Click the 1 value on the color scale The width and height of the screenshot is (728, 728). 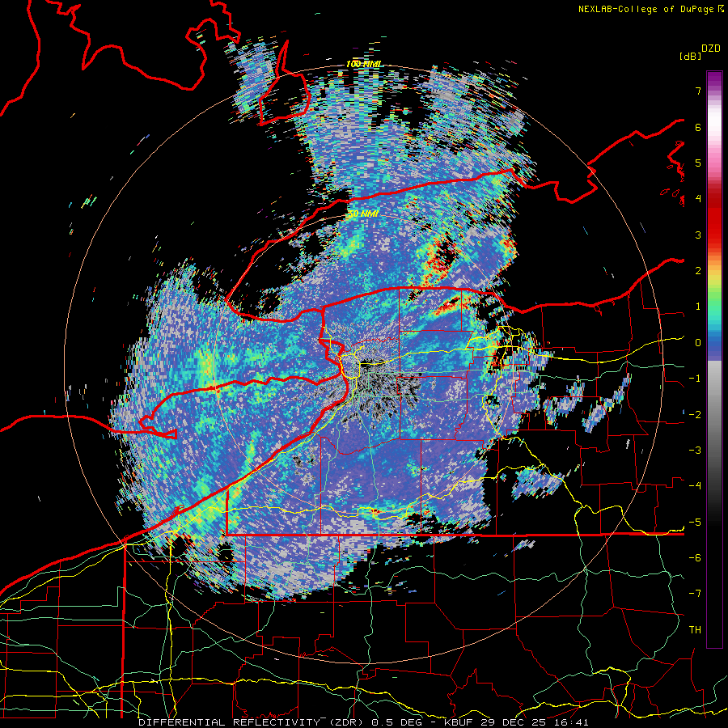(698, 307)
